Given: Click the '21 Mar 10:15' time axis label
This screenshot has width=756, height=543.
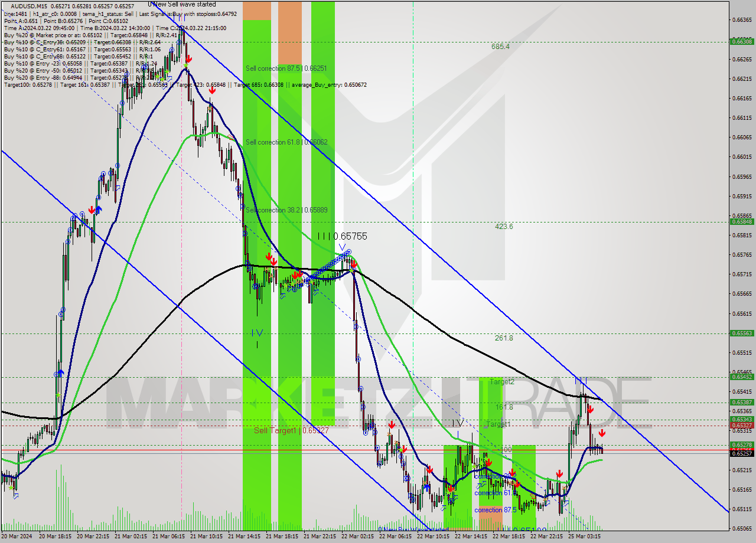Looking at the screenshot, I should click(207, 537).
